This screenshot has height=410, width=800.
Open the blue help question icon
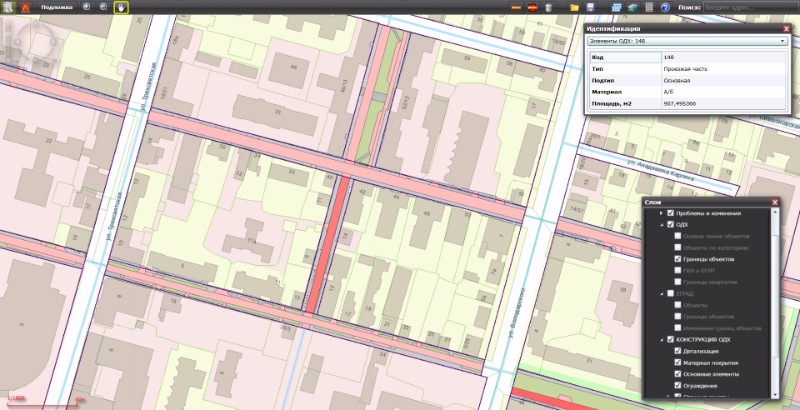[665, 7]
